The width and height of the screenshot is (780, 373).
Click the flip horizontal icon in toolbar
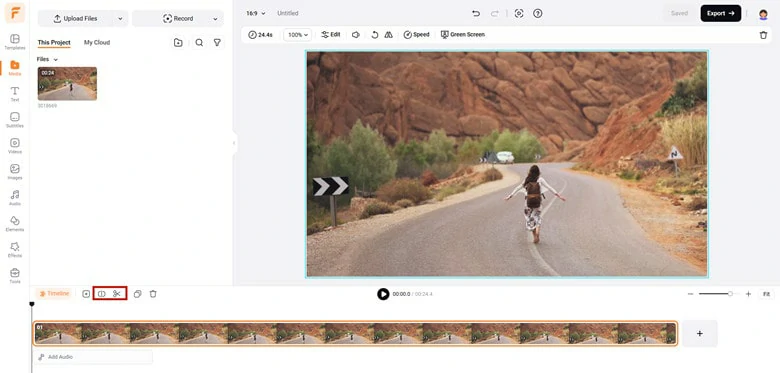[389, 35]
